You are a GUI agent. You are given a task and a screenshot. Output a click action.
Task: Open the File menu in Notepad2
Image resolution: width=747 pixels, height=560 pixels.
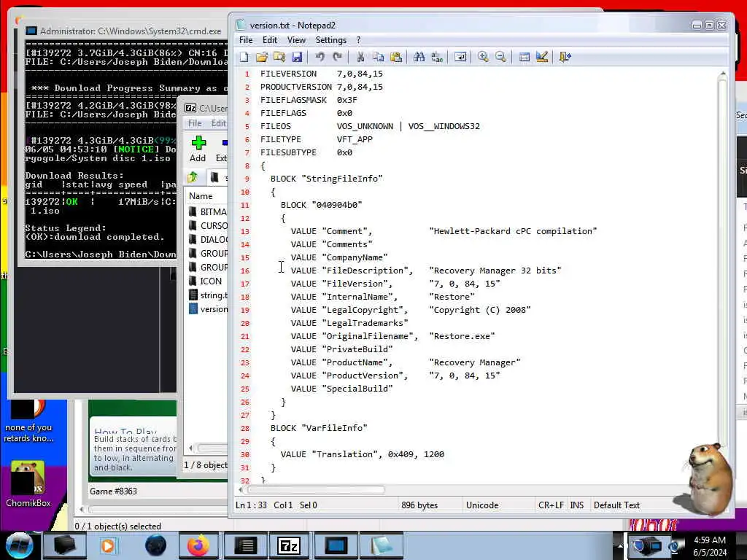pyautogui.click(x=246, y=40)
